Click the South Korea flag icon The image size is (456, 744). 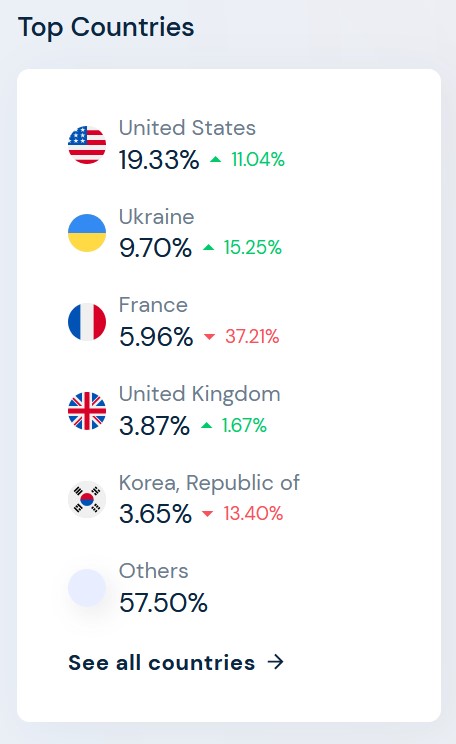[x=87, y=499]
